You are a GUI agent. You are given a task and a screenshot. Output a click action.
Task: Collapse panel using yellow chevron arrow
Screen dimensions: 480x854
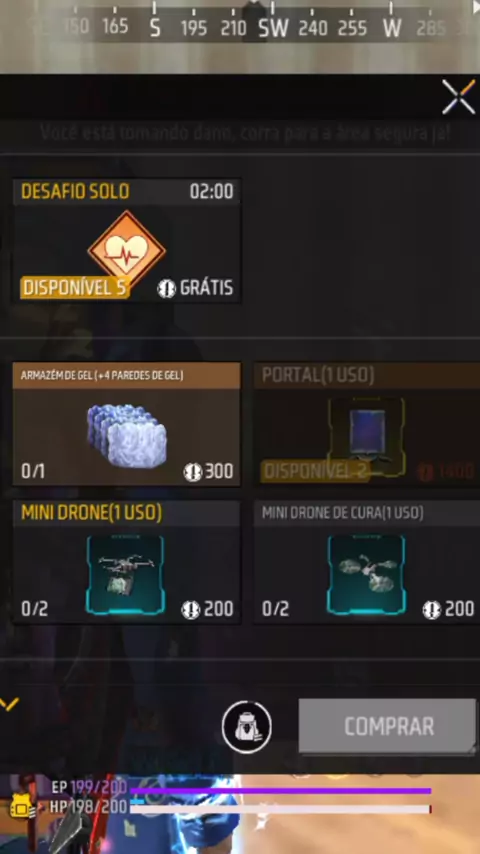9,704
